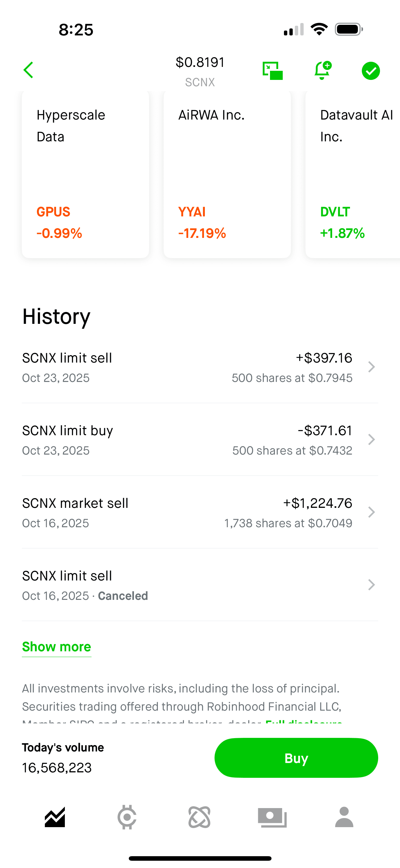Tap the Today's volume stat label

(63, 747)
